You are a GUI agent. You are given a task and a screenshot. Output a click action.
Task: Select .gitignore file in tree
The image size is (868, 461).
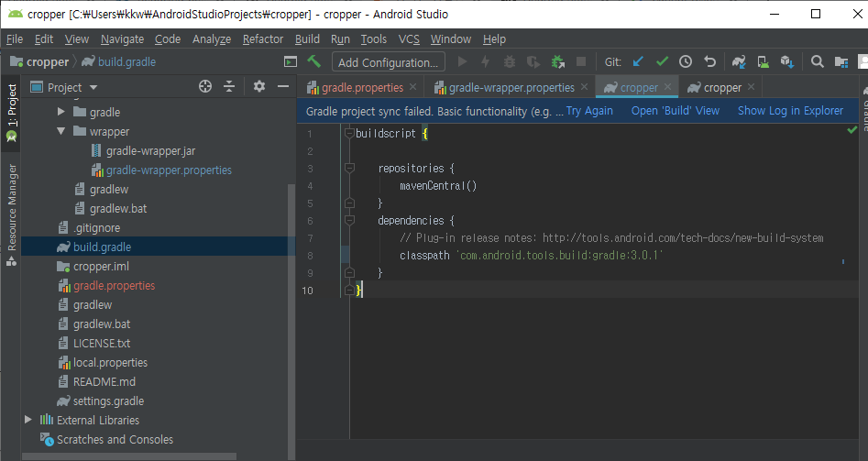coord(97,227)
